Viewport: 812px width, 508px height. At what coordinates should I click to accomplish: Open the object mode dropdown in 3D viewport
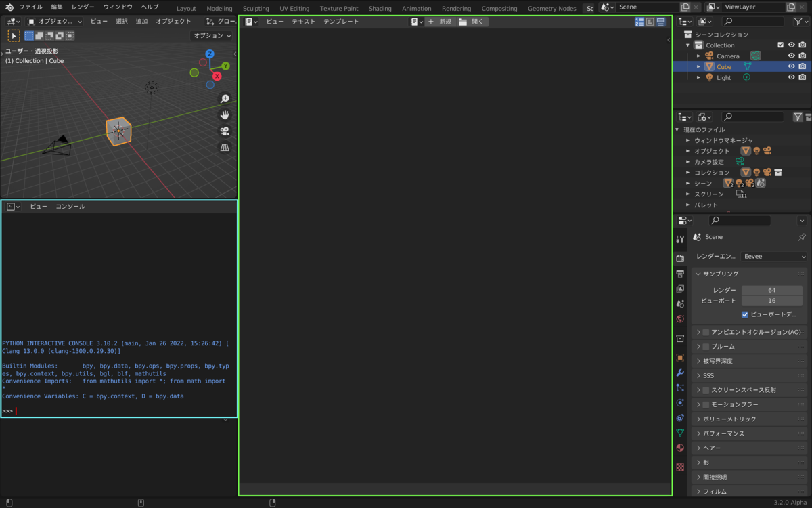tap(55, 22)
